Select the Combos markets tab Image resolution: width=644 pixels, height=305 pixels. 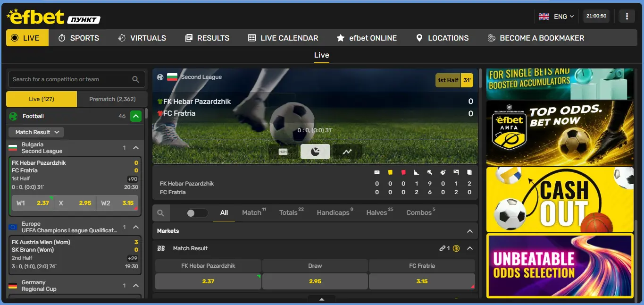(x=421, y=213)
